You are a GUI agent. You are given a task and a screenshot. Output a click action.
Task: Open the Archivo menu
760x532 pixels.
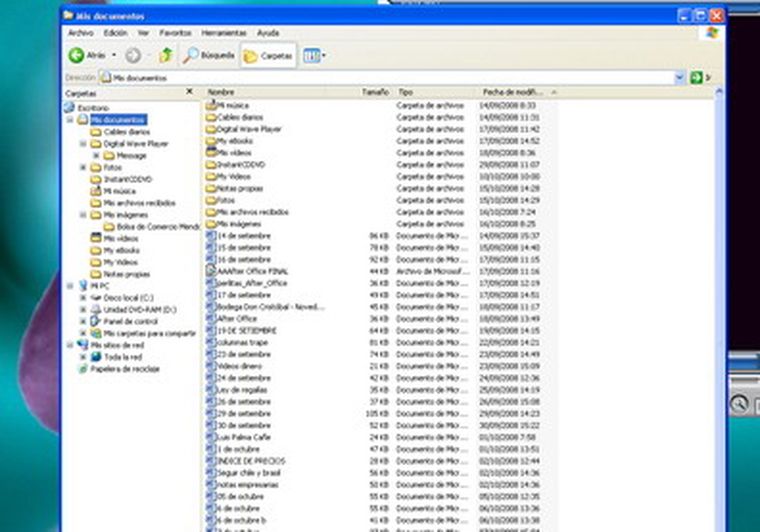[x=80, y=33]
